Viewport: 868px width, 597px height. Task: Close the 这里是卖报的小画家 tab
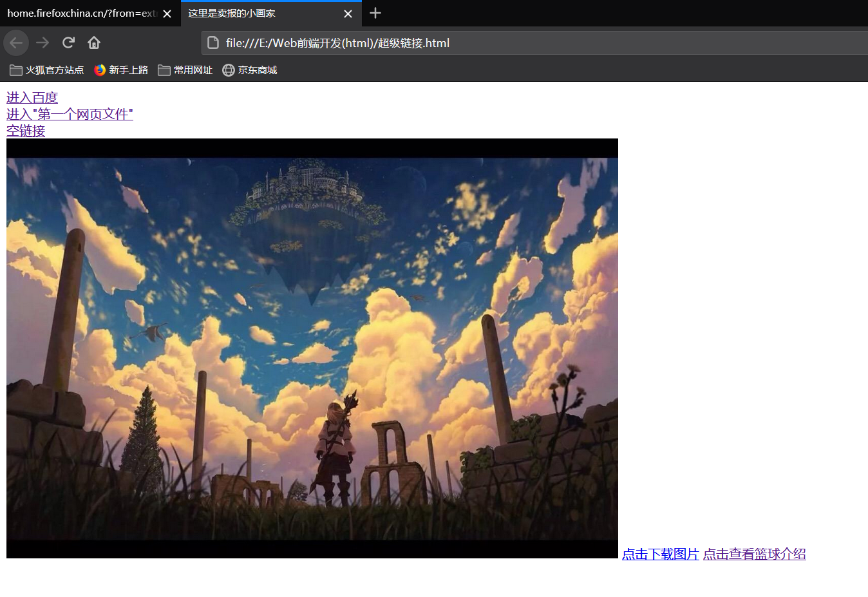tap(348, 14)
